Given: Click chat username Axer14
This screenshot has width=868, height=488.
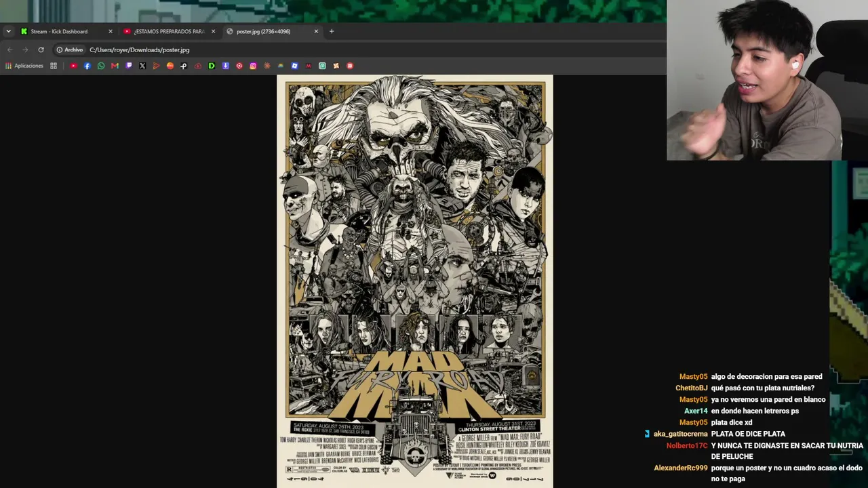Looking at the screenshot, I should 696,411.
